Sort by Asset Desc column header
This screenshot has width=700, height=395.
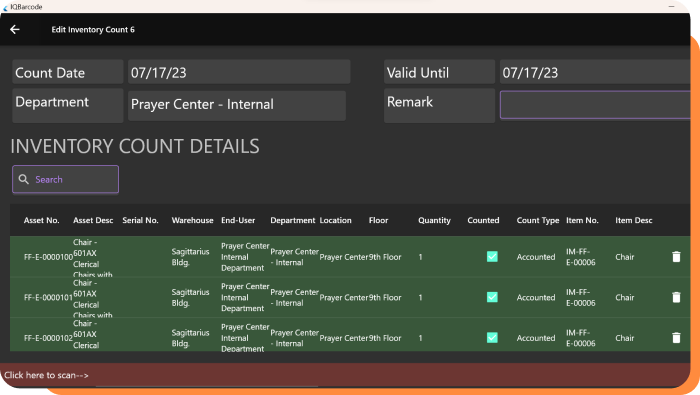click(93, 220)
